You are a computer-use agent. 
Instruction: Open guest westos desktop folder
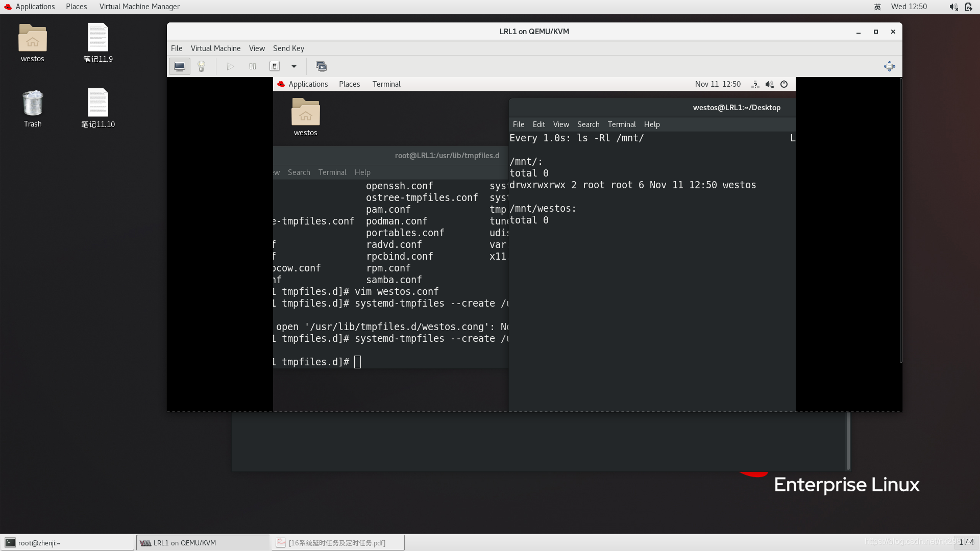click(305, 117)
